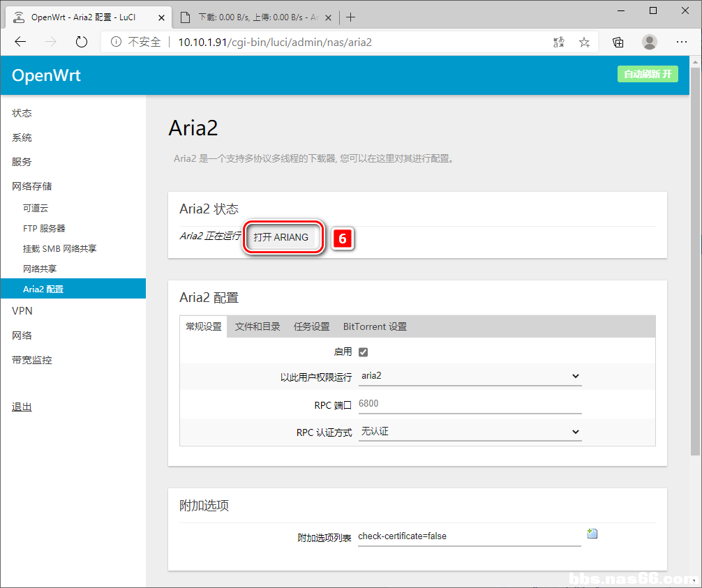Switch to the BitTorrent 设置 tab
This screenshot has width=702, height=588.
pyautogui.click(x=375, y=326)
